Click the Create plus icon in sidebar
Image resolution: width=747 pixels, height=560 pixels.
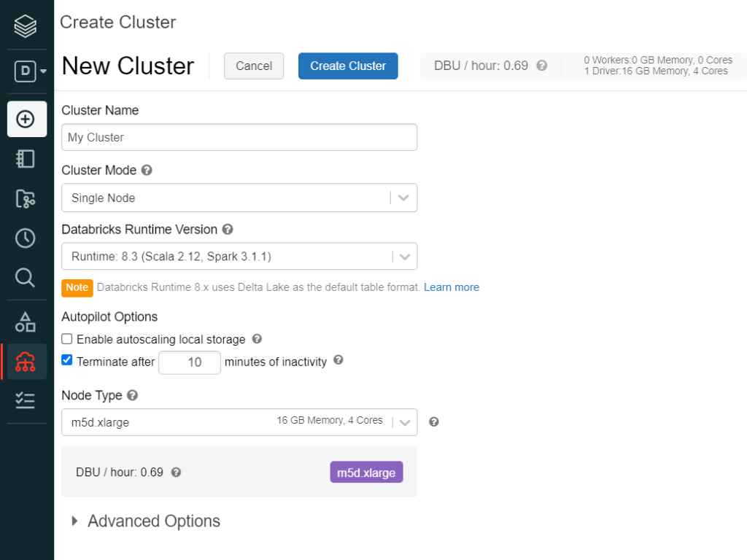pyautogui.click(x=27, y=119)
